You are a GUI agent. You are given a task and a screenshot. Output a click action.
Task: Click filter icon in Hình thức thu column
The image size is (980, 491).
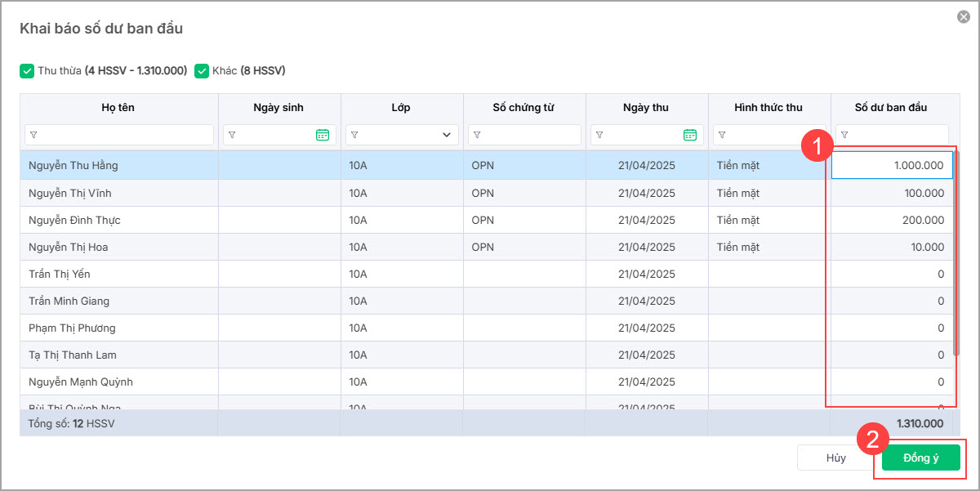(722, 135)
